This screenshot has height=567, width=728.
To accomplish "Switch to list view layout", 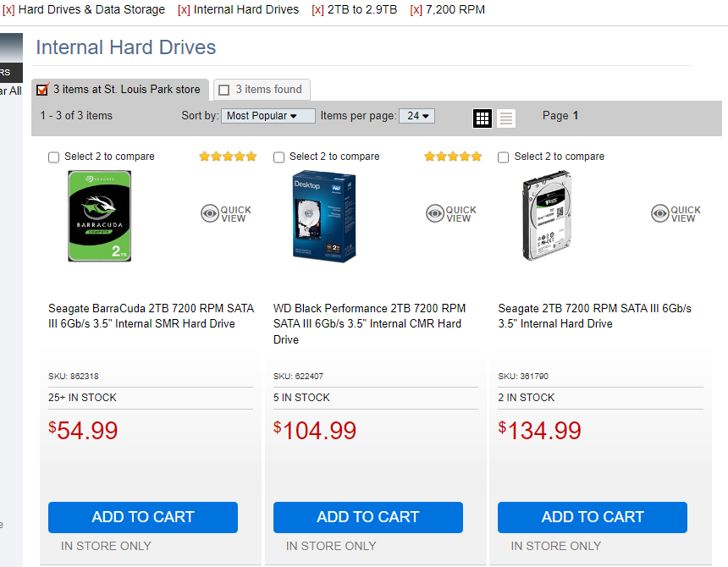I will pos(505,118).
